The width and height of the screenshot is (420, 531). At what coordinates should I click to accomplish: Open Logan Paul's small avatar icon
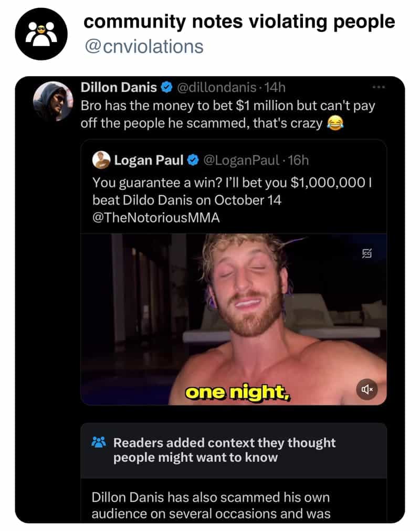[101, 160]
